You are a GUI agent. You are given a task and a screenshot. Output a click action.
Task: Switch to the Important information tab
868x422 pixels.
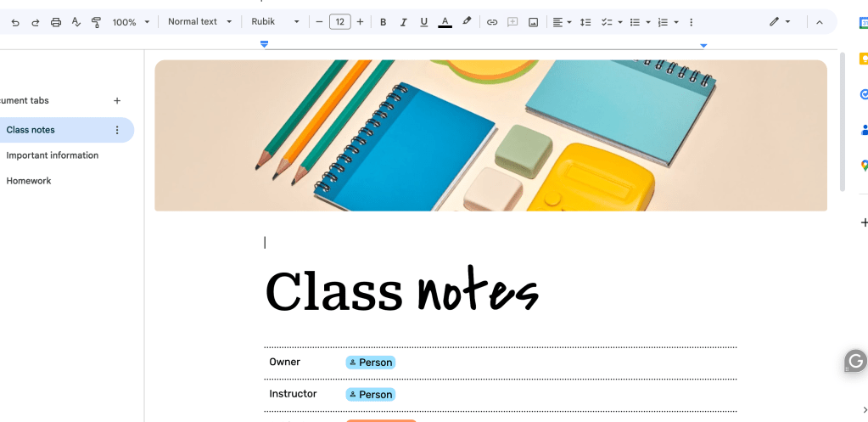53,155
